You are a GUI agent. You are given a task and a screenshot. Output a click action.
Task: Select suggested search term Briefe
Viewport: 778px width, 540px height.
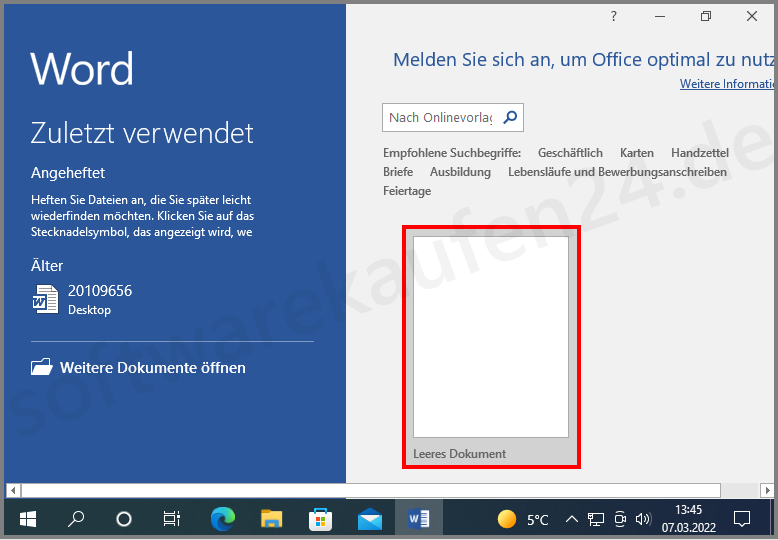tap(398, 172)
